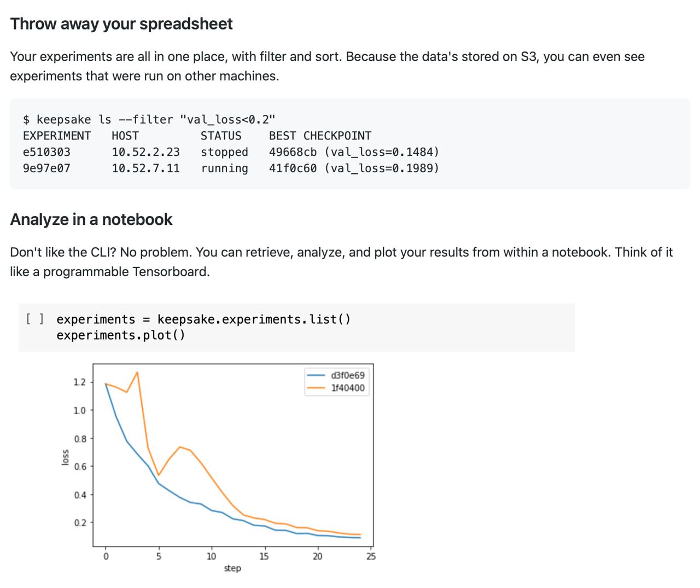The width and height of the screenshot is (700, 588).
Task: Click the 'running' status entry
Action: pos(224,168)
